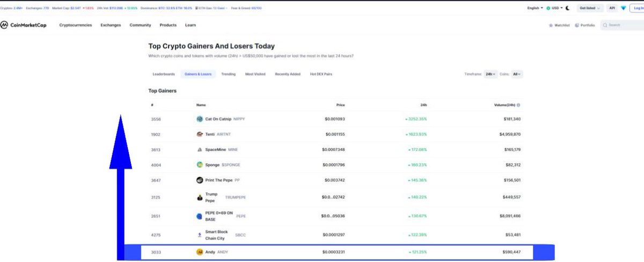Click the 3252.35% gain value
Viewport: 644px width, 262px height.
(416, 119)
